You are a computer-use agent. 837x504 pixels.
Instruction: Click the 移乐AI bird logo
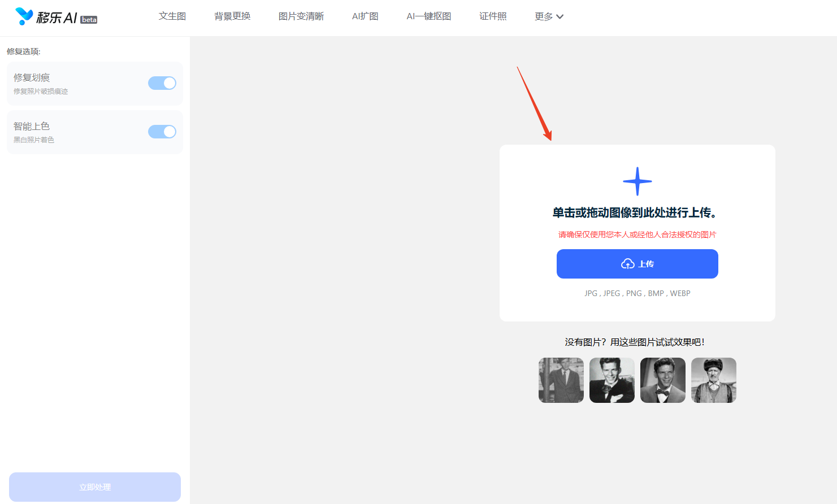24,16
